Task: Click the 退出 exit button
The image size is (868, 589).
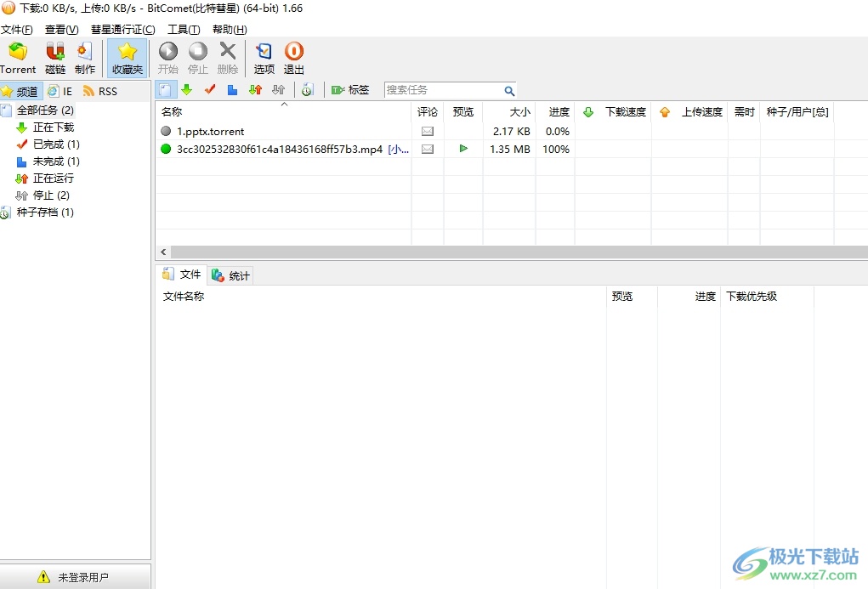Action: pos(294,58)
